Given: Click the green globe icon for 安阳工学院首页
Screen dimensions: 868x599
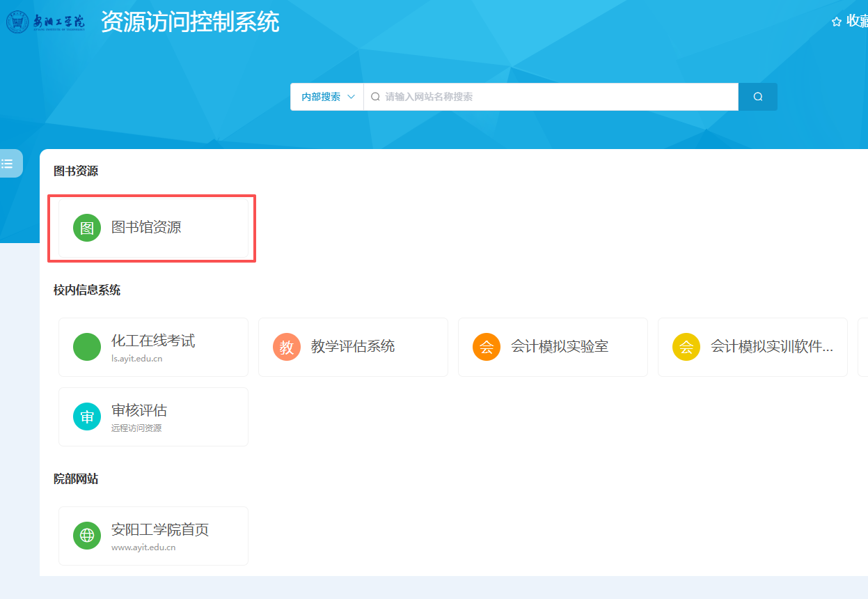Looking at the screenshot, I should (87, 536).
